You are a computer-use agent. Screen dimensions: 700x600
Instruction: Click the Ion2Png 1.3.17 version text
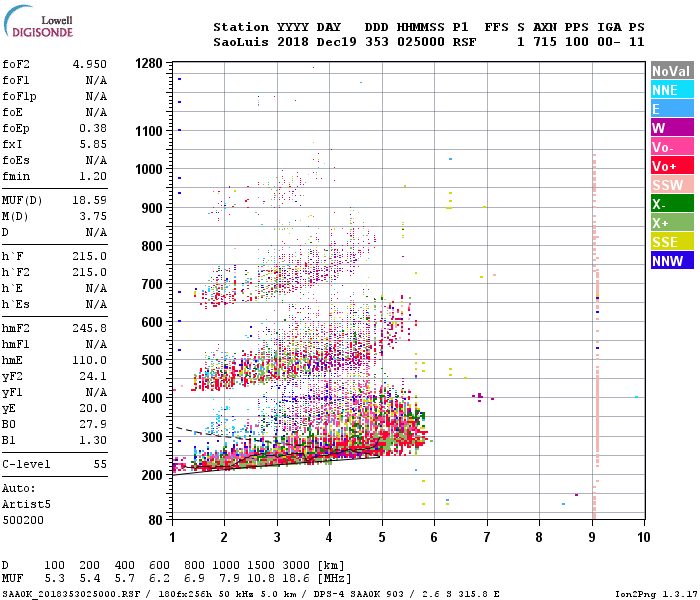[x=657, y=594]
